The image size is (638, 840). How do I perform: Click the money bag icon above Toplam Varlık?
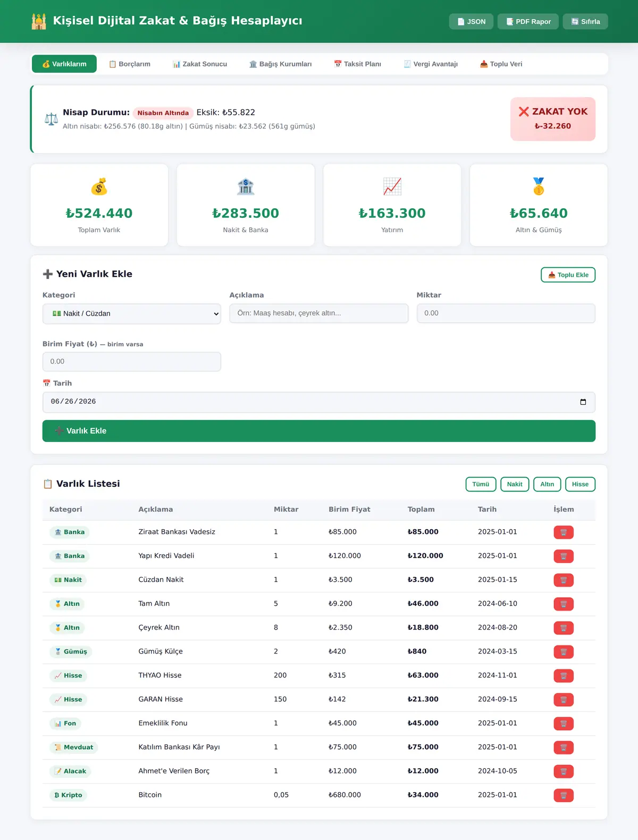click(99, 186)
